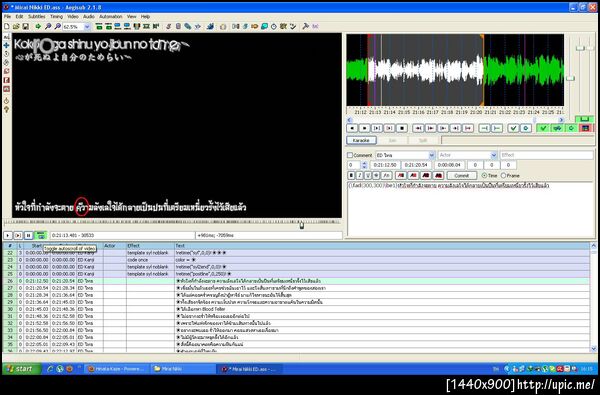Open the Subtitles menu
Viewport: 600px width, 395px height.
(x=36, y=16)
